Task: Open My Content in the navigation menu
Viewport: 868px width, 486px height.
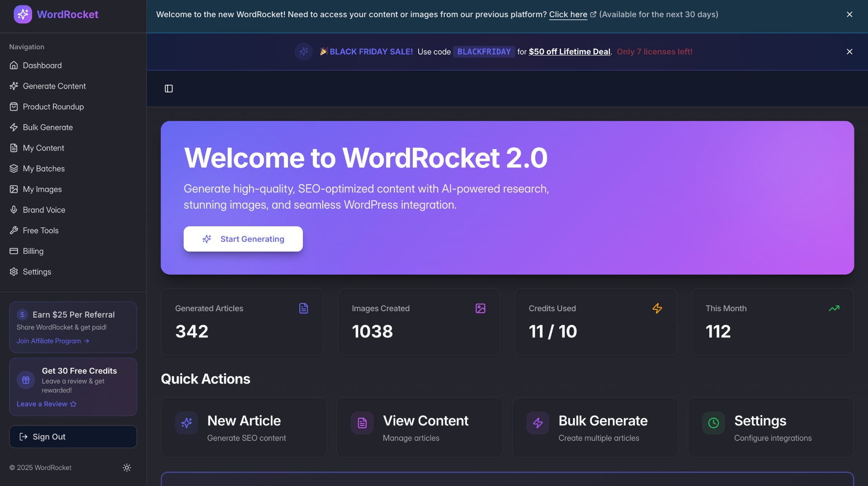Action: pos(43,148)
